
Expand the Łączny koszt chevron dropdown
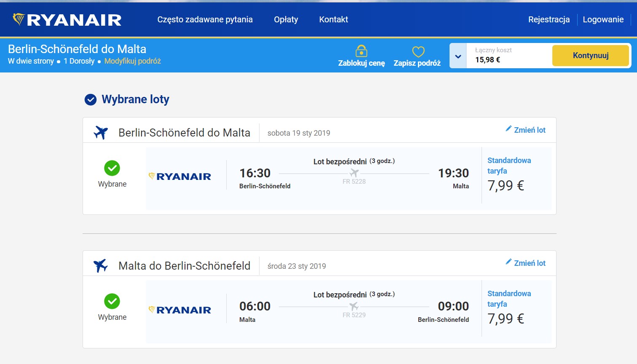pyautogui.click(x=458, y=56)
